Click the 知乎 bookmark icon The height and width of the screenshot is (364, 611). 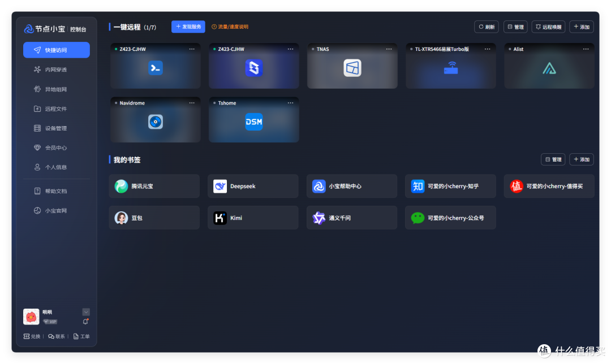(418, 186)
